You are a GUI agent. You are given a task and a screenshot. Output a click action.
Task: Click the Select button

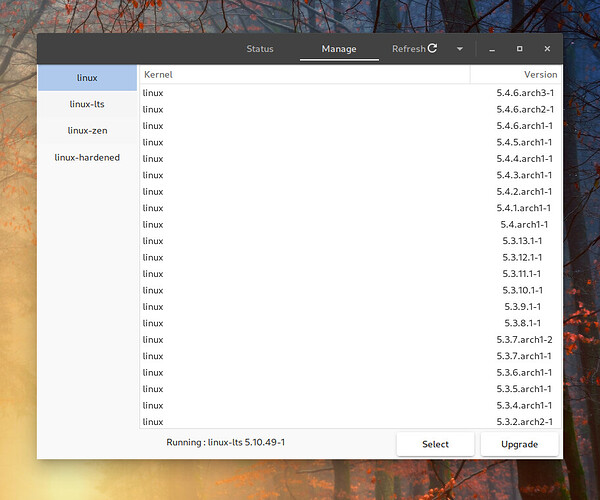(x=435, y=444)
